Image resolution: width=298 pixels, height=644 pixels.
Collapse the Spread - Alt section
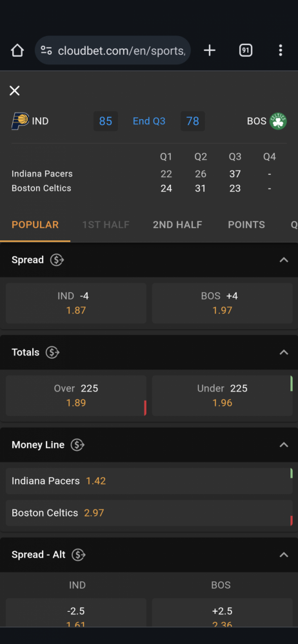click(x=284, y=555)
